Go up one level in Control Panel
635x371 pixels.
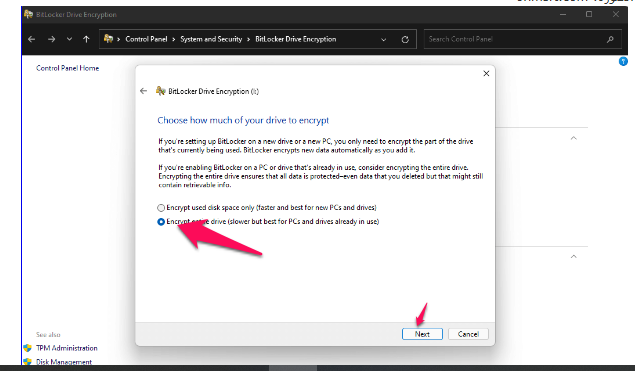click(x=86, y=39)
